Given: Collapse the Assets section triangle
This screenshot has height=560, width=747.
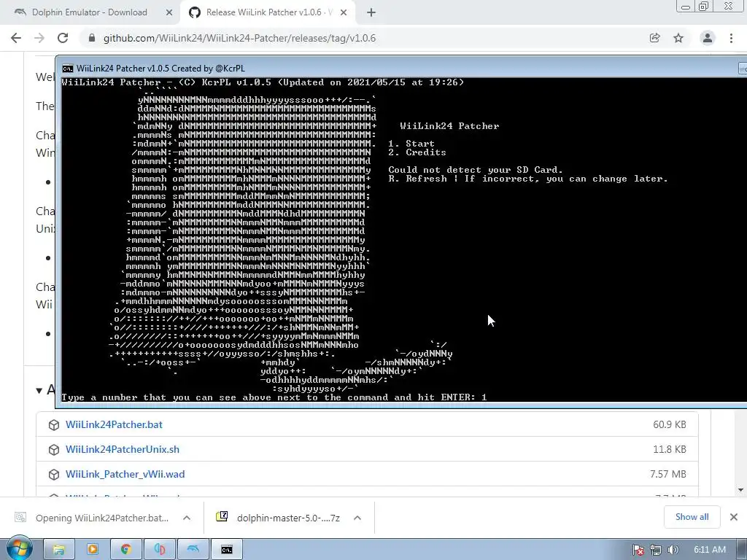Looking at the screenshot, I should pyautogui.click(x=39, y=391).
